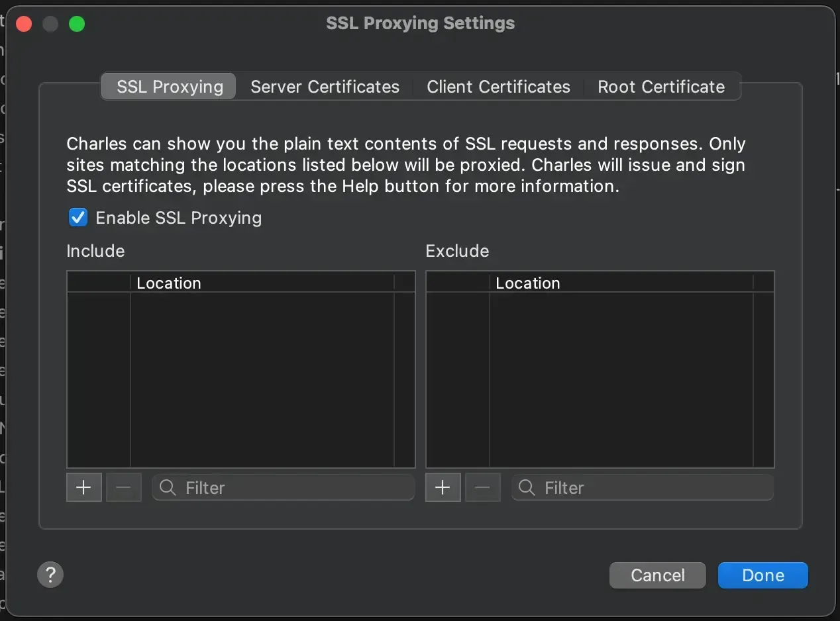Screen dimensions: 840x621
Task: Click the green maximize window button
Action: [77, 24]
